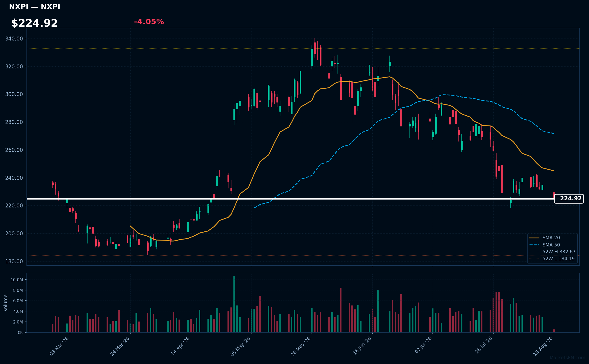The image size is (589, 364).
Task: Click the 4.0M volume axis label
Action: 18,312
